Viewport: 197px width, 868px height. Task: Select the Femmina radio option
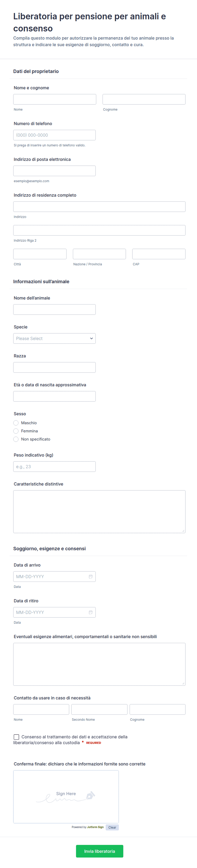(x=16, y=431)
